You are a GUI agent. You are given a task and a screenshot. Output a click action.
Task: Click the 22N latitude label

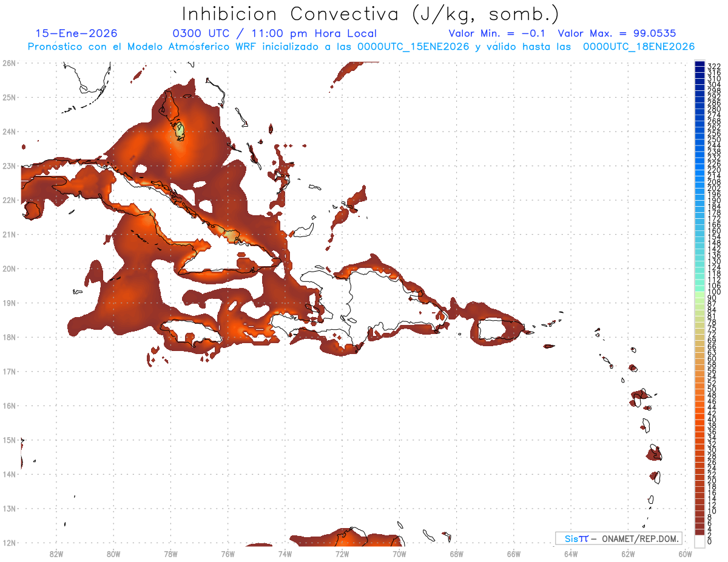(8, 200)
